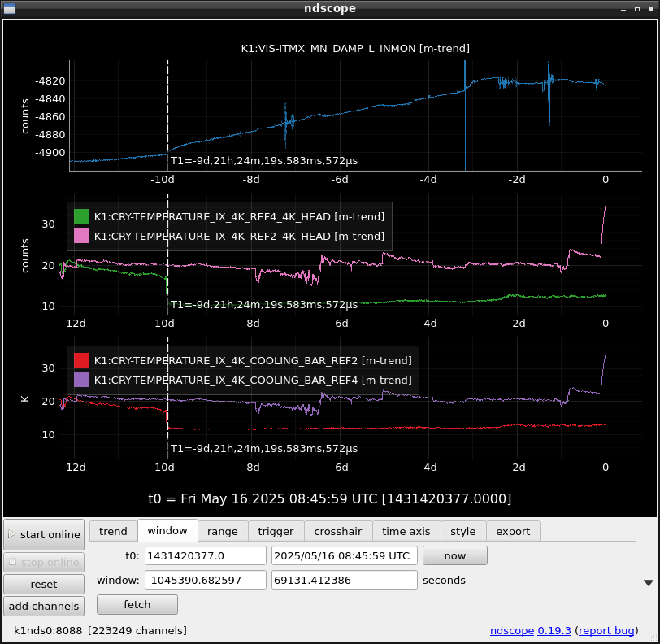Click the REF4_4K_HEAD channel legend label
The image size is (660, 644).
pos(239,216)
